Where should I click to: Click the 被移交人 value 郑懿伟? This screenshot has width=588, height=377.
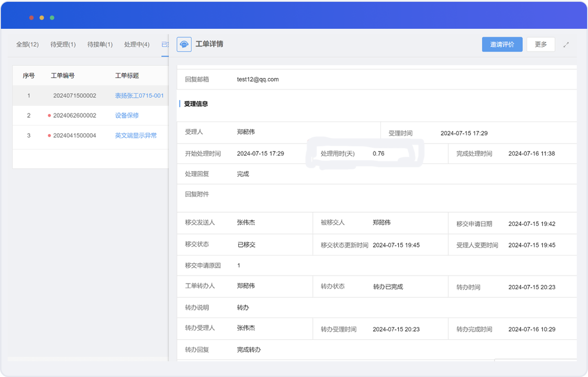[382, 222]
